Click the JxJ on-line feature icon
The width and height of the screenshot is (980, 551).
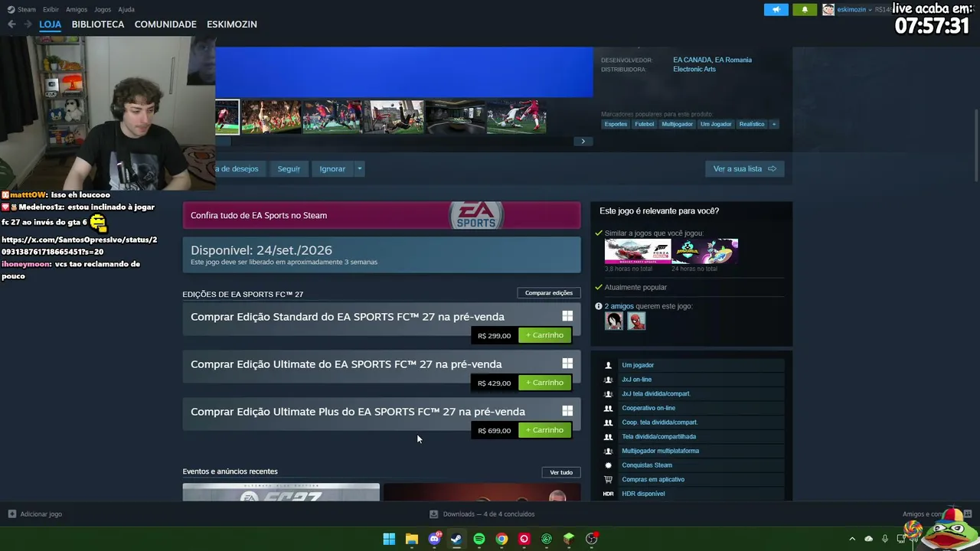point(608,380)
